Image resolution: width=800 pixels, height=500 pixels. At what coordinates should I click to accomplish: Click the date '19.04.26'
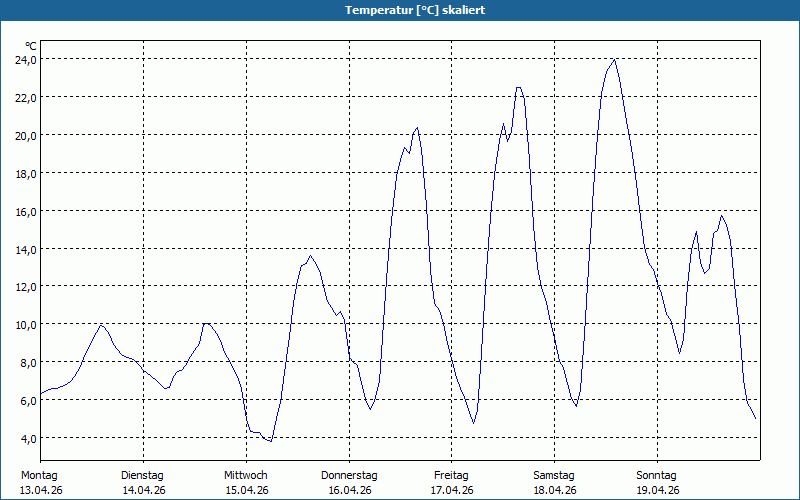(658, 490)
